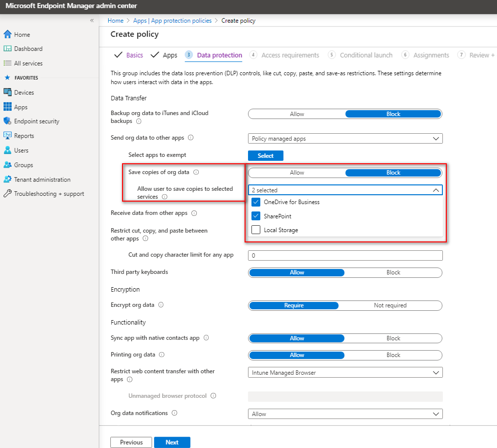Open Restrict web content transfer dropdown
The image size is (497, 448).
(345, 373)
